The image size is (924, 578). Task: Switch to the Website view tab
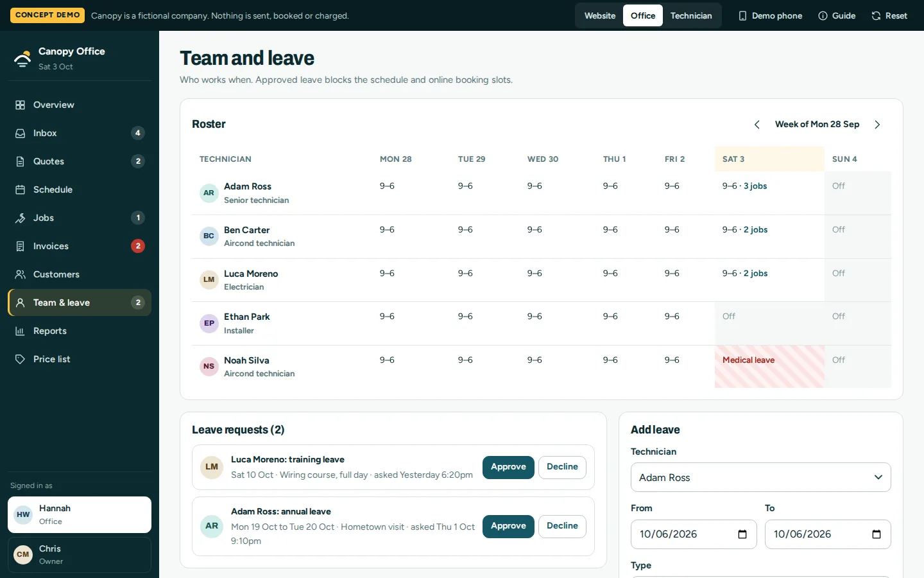[600, 15]
